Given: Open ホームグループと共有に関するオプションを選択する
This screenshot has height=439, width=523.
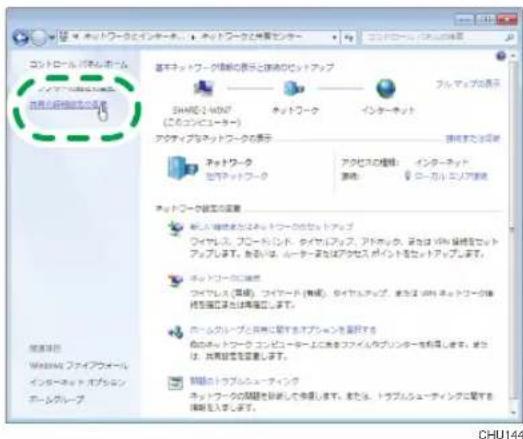Looking at the screenshot, I should [x=283, y=330].
